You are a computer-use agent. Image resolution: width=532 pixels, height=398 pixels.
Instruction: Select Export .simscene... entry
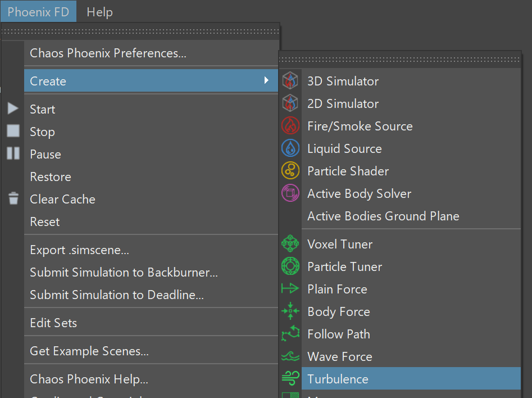click(151, 250)
